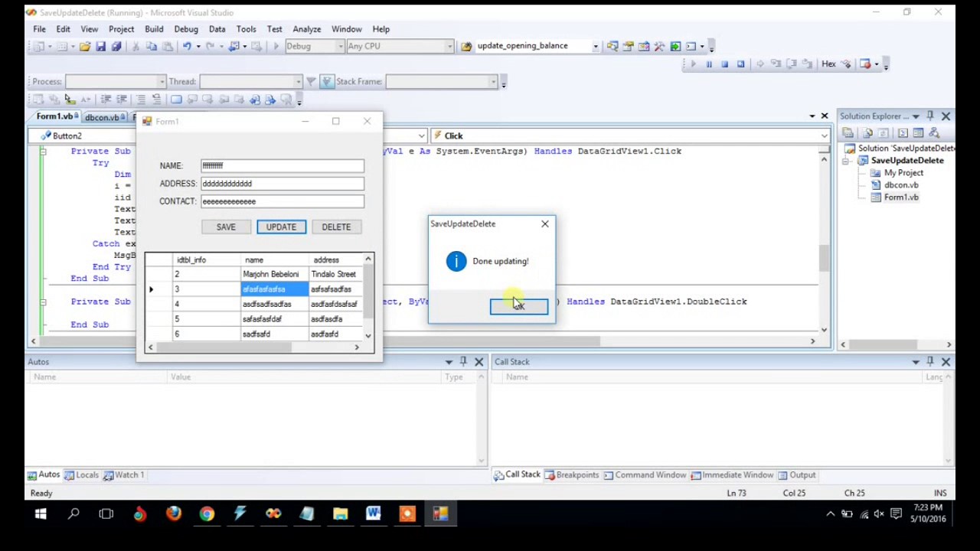Open the Analyze menu
980x551 pixels.
[x=306, y=29]
